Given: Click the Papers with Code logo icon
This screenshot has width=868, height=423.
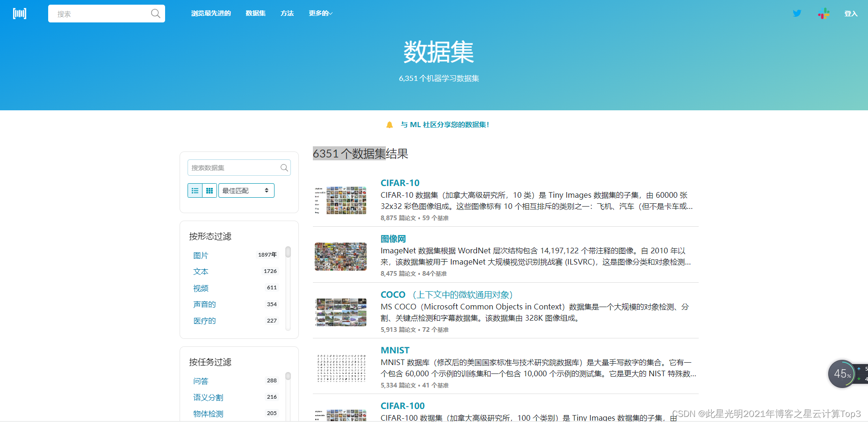Looking at the screenshot, I should click(x=20, y=14).
